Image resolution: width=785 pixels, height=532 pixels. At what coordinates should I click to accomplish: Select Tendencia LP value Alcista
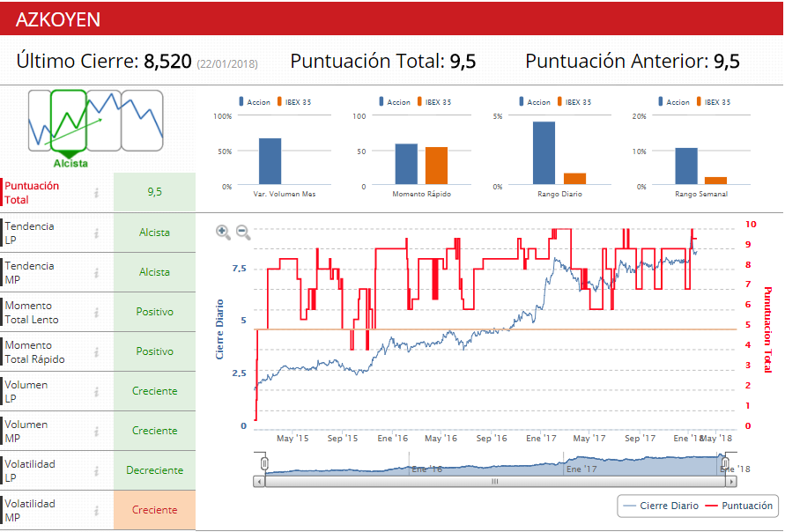155,233
